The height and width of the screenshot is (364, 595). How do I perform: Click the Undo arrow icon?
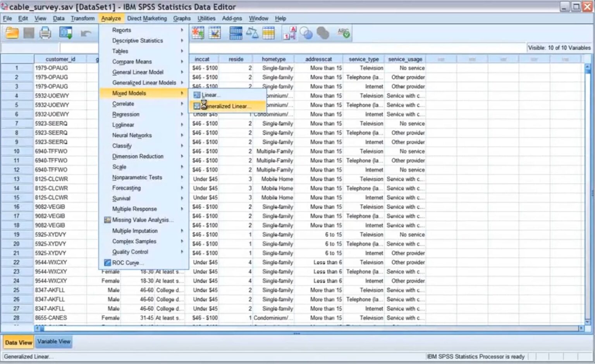pyautogui.click(x=86, y=34)
